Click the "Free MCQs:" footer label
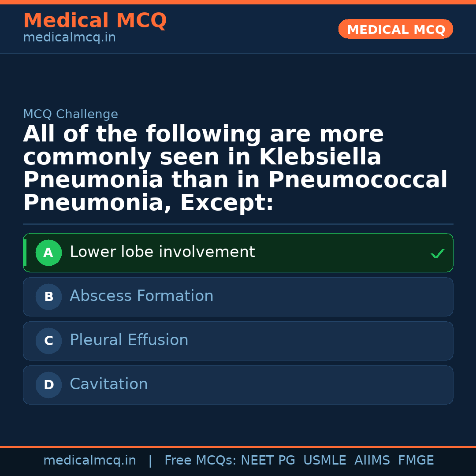 pyautogui.click(x=201, y=461)
